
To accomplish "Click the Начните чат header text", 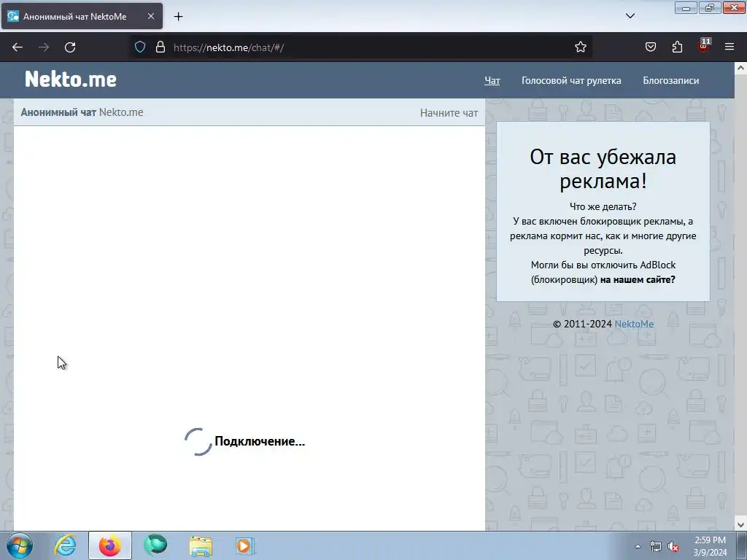I will pos(449,113).
